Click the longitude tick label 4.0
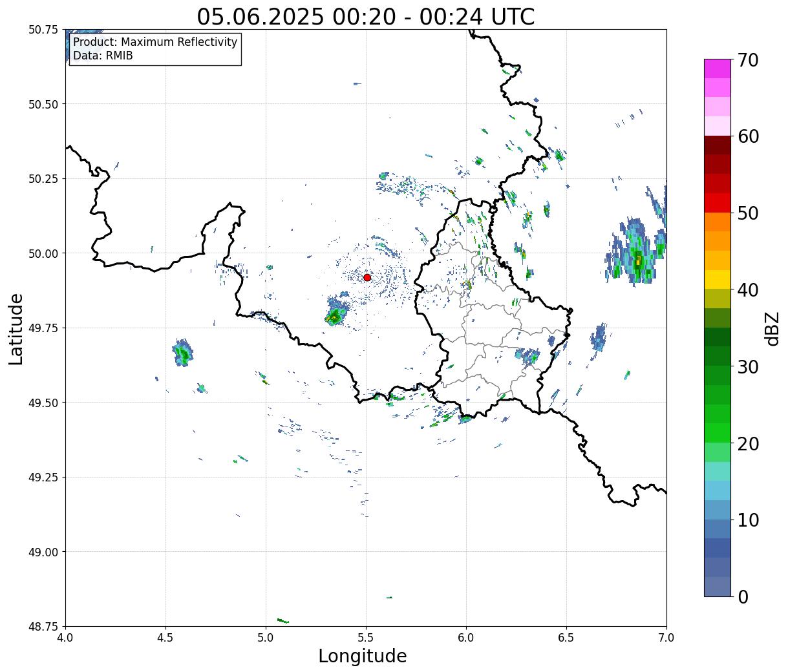 (65, 638)
